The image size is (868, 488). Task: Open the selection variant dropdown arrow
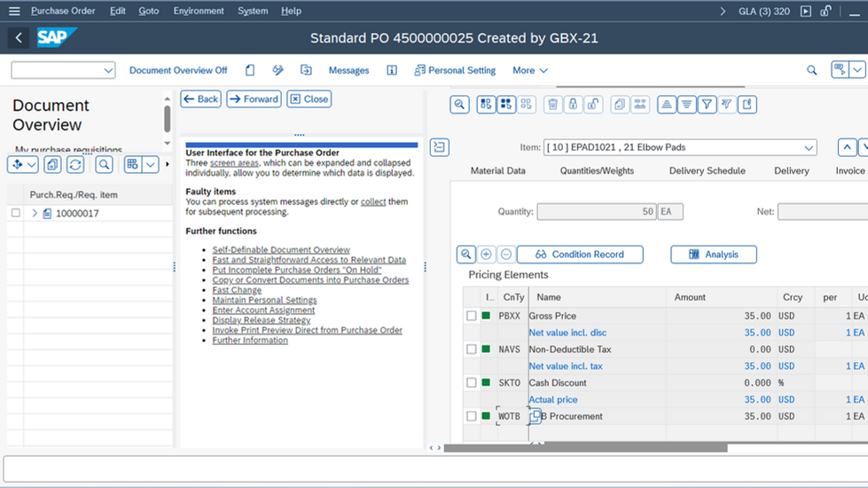point(32,164)
